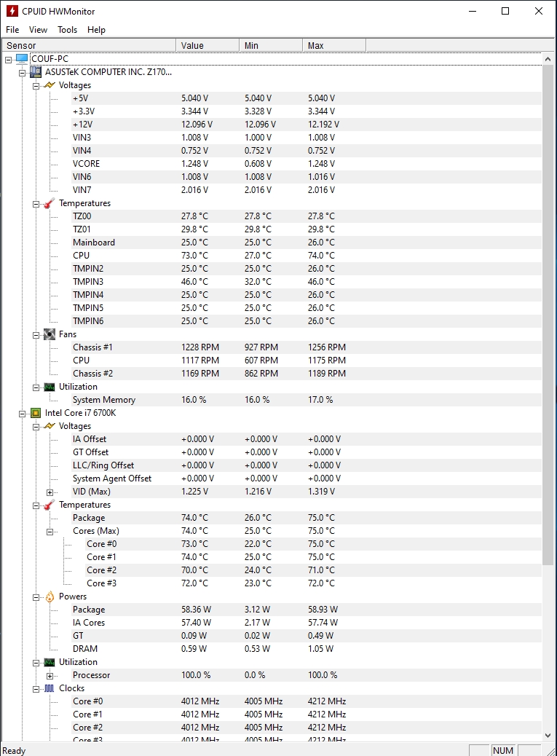The image size is (557, 756).
Task: Select the VCORE voltage row
Action: (87, 164)
